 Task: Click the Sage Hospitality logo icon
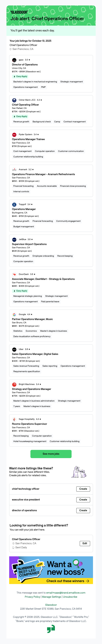point(14,419)
